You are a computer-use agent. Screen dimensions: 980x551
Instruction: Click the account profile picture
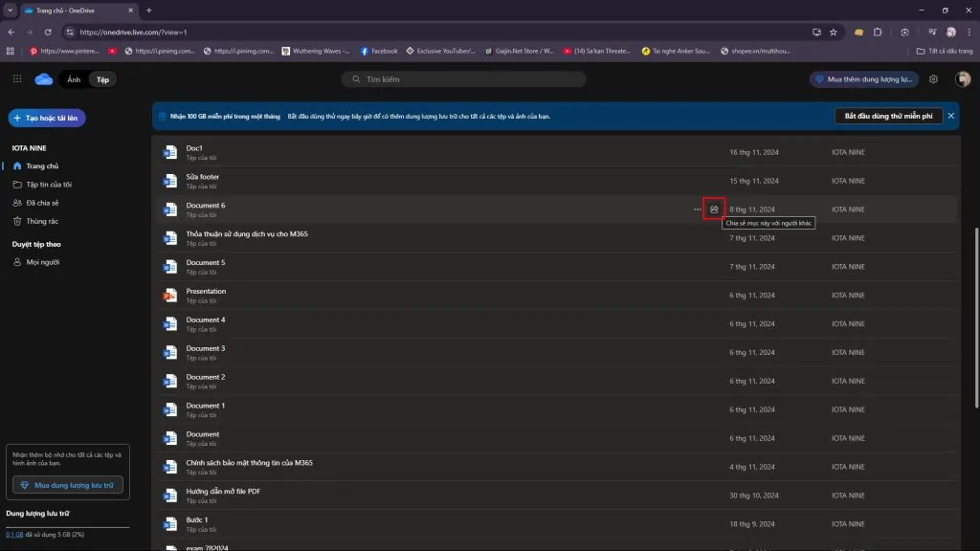963,79
